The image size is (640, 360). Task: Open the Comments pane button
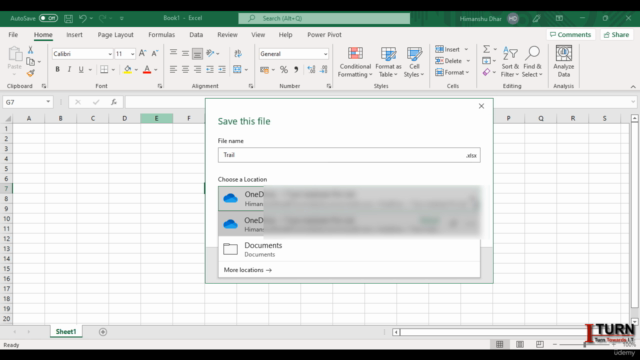click(570, 35)
